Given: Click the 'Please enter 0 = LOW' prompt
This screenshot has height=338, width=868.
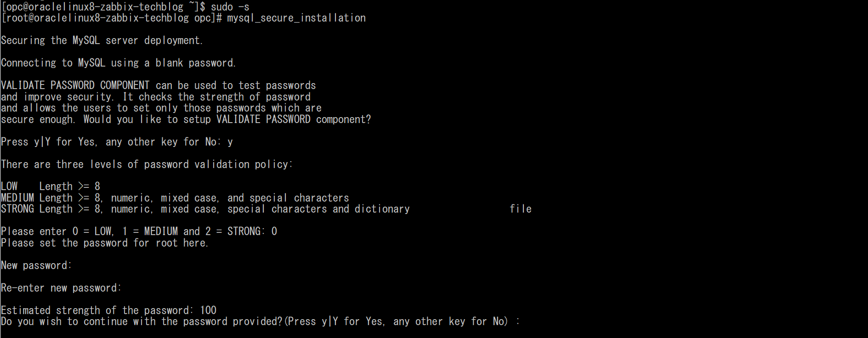Looking at the screenshot, I should (139, 231).
